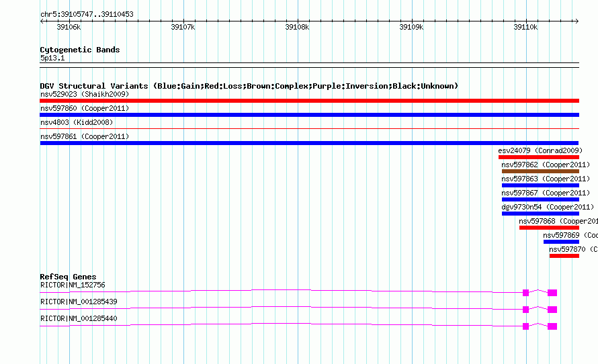Click the Cytogenetic Bands track title
The image size is (598, 364).
pyautogui.click(x=80, y=50)
